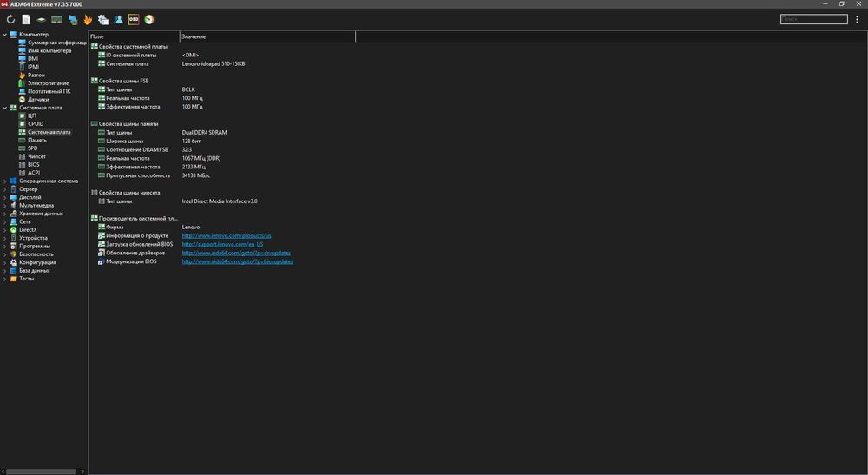The image size is (868, 475).
Task: Open BIOS tree item
Action: pos(33,164)
